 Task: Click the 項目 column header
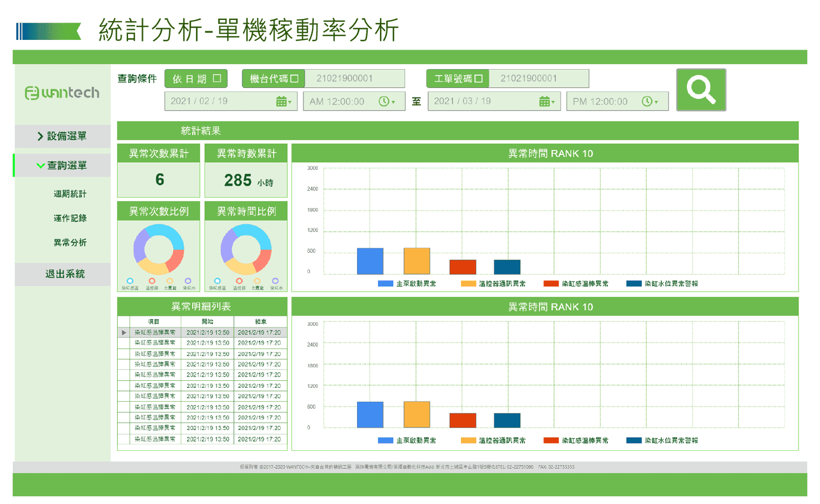(156, 322)
